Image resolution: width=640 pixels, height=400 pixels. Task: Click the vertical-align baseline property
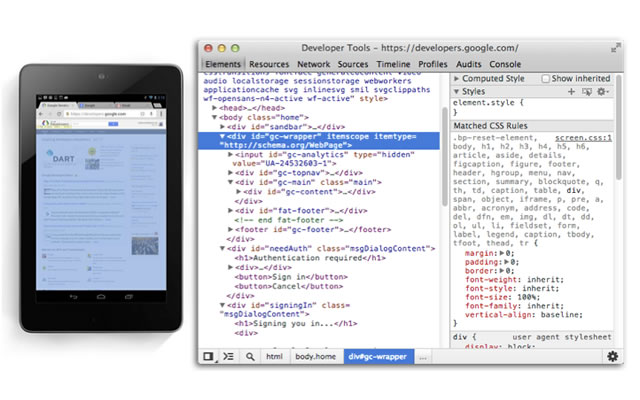point(524,315)
